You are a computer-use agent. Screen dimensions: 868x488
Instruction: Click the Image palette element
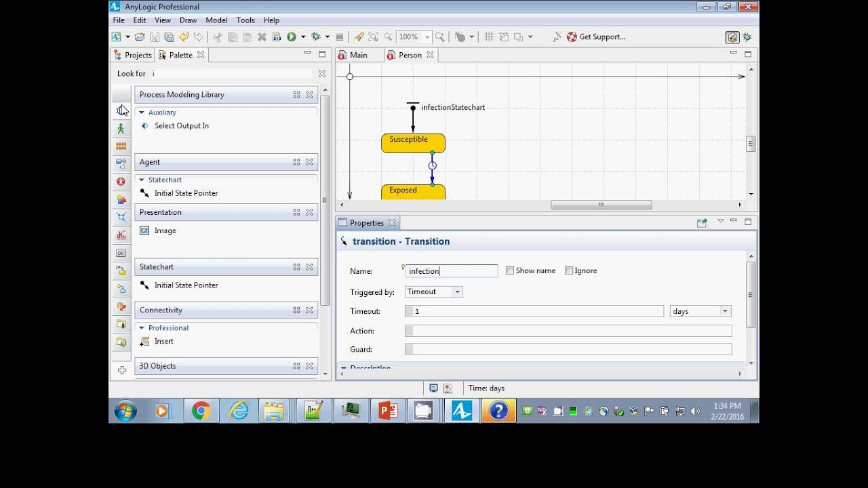pyautogui.click(x=158, y=230)
